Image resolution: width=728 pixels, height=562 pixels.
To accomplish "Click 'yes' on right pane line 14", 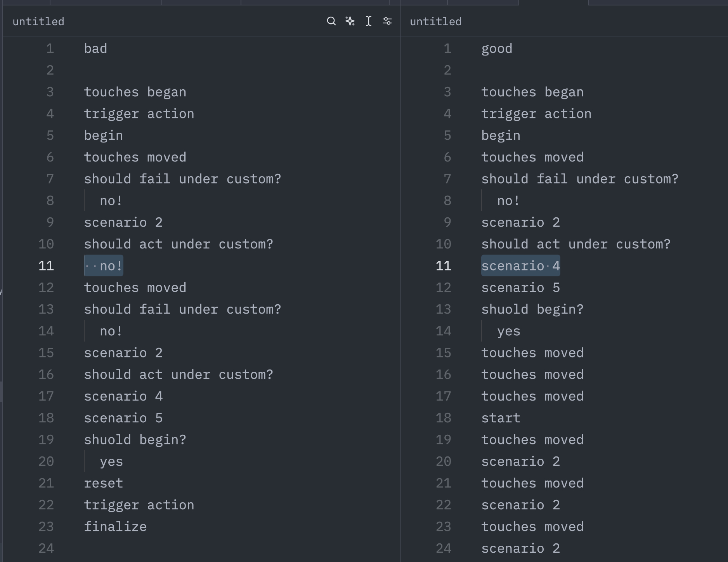I will 508,331.
